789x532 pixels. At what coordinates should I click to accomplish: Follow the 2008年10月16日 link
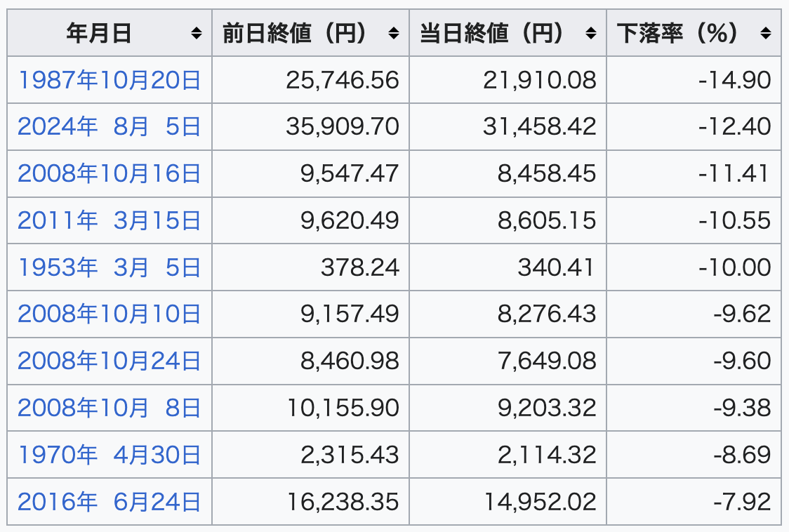110,173
